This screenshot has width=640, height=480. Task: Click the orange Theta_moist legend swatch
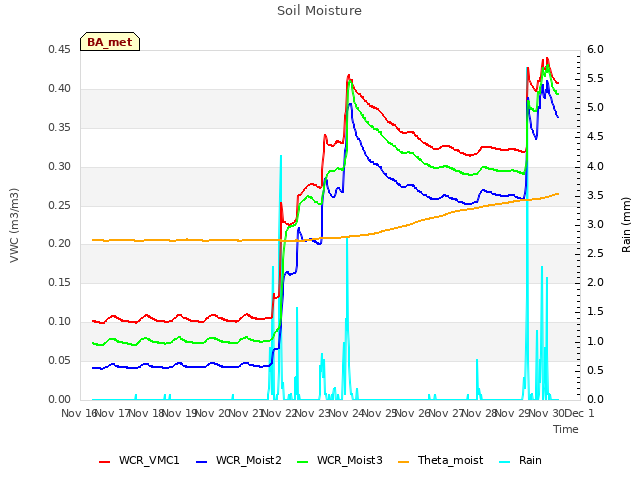403,462
